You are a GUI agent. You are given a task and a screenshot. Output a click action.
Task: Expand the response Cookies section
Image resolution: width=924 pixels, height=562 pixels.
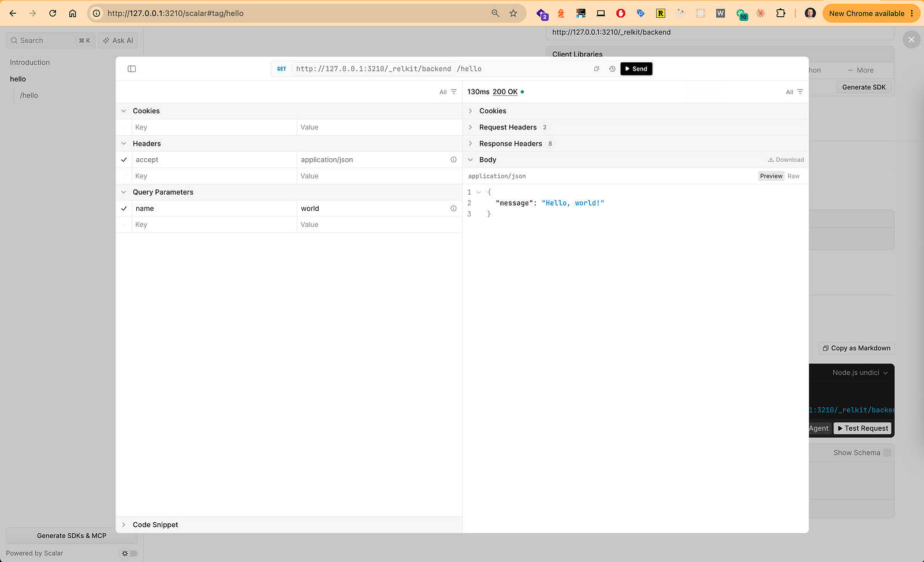point(470,111)
